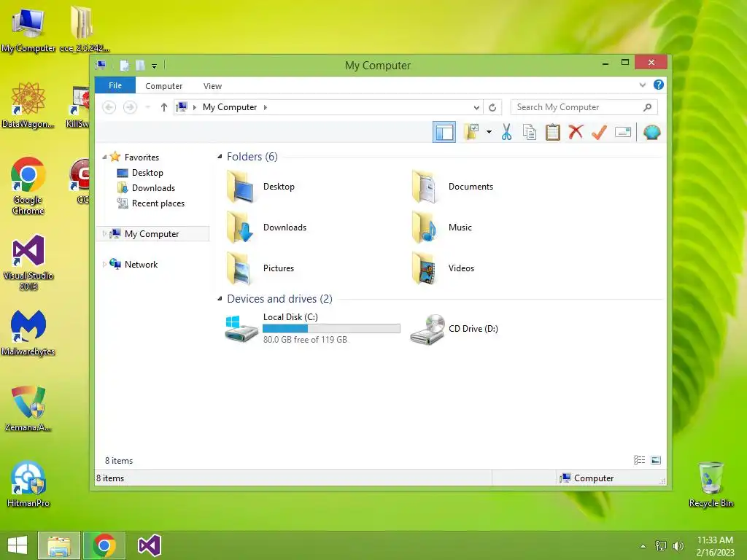
Task: Click the red X Delete icon
Action: click(576, 132)
